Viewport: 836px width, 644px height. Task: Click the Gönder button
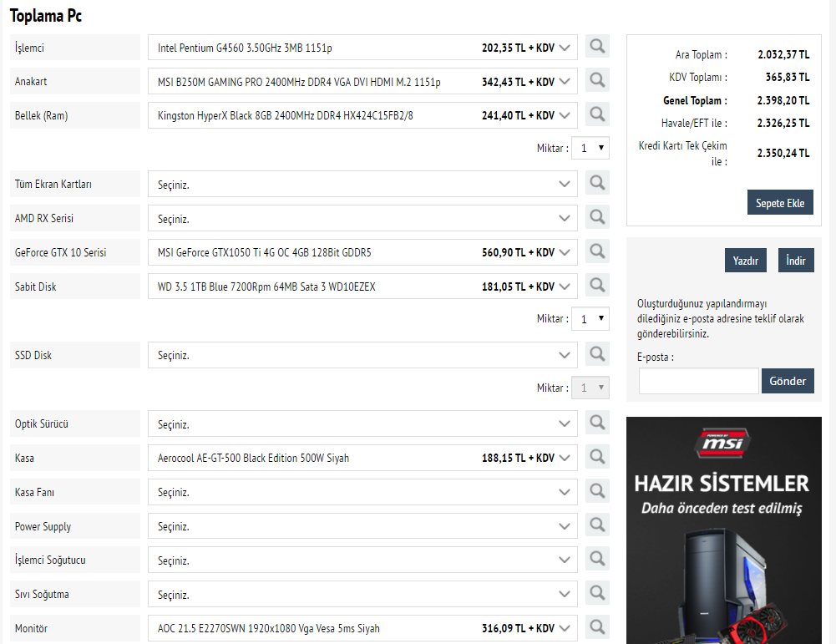[788, 381]
